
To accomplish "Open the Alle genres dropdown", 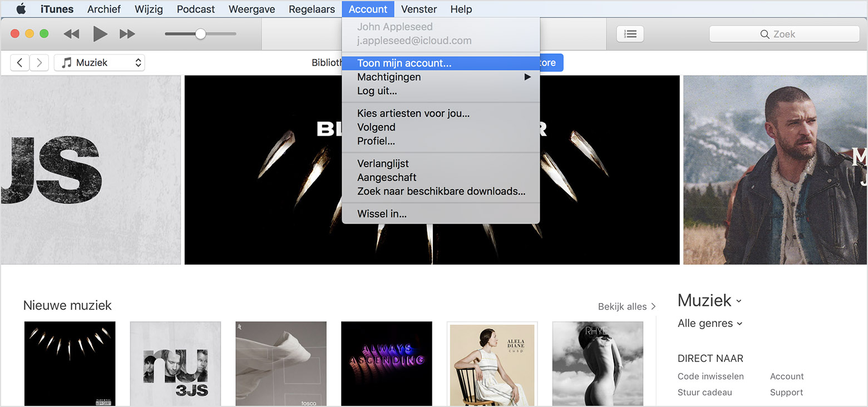I will pyautogui.click(x=710, y=323).
